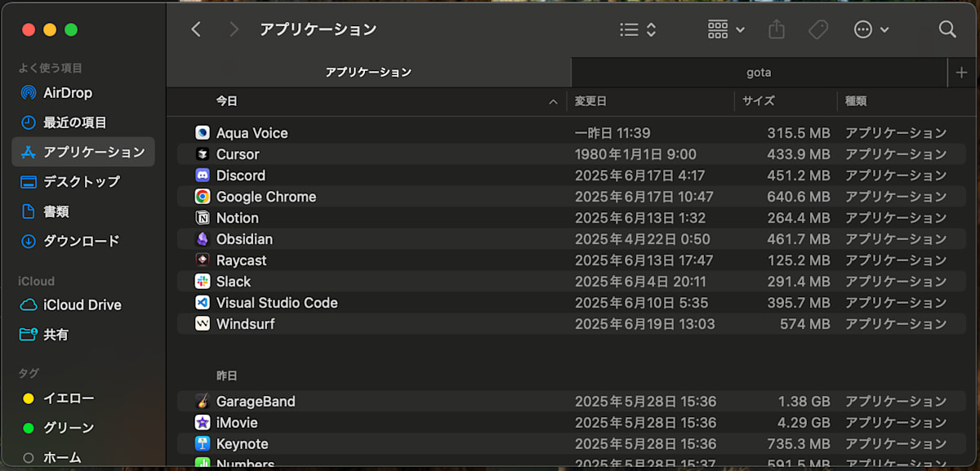The image size is (980, 471).
Task: Open the Finder search magnifier
Action: pos(947,29)
